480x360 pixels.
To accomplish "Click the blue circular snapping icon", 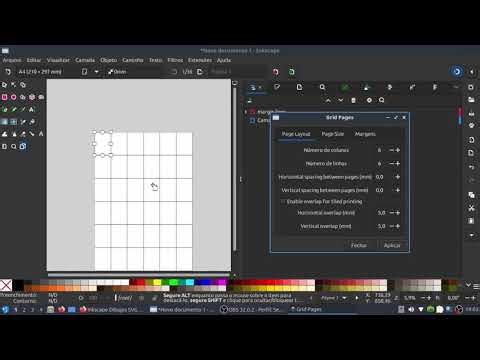I will 457,71.
